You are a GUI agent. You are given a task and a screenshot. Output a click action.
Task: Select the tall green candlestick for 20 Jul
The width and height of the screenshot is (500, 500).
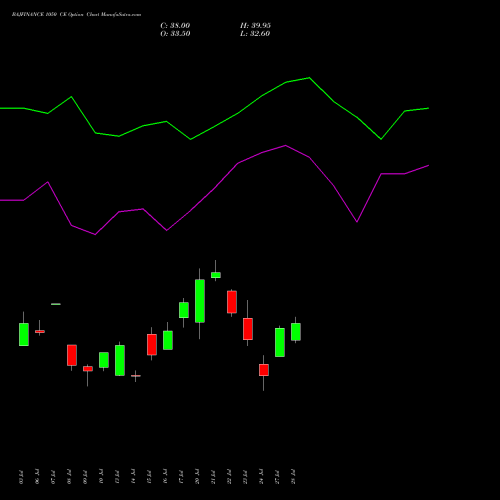[200, 301]
